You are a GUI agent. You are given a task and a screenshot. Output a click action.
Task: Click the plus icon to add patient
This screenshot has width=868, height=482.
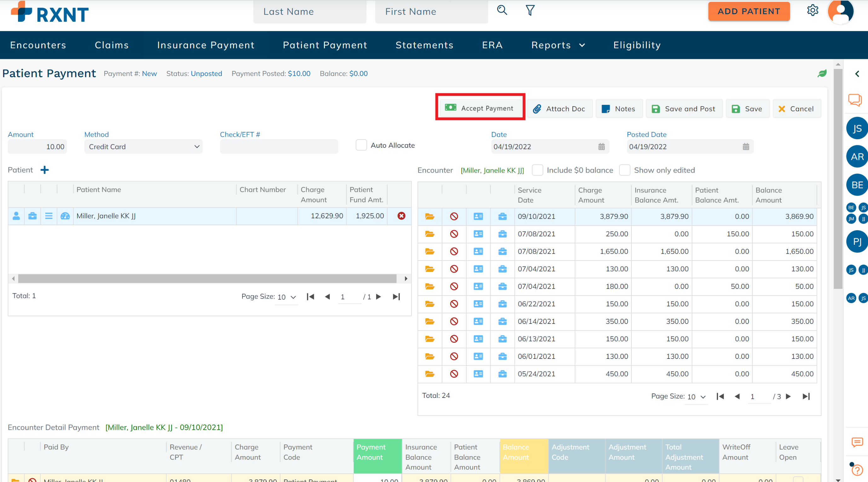(x=44, y=170)
